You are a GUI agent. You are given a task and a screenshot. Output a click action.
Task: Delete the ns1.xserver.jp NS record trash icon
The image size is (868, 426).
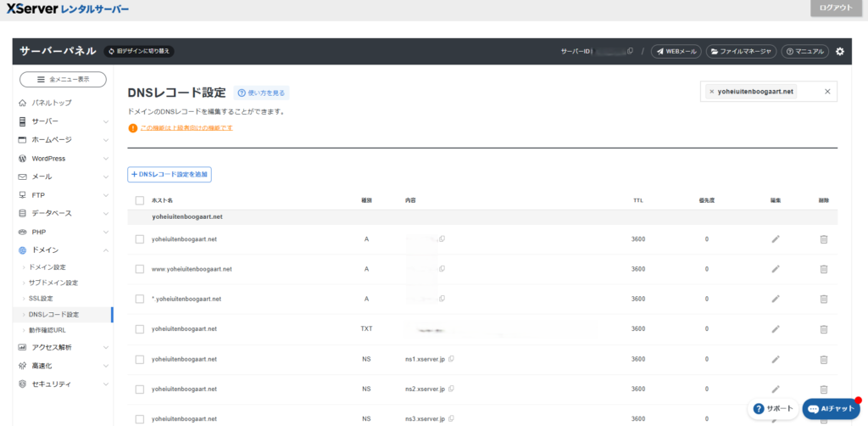pos(823,359)
